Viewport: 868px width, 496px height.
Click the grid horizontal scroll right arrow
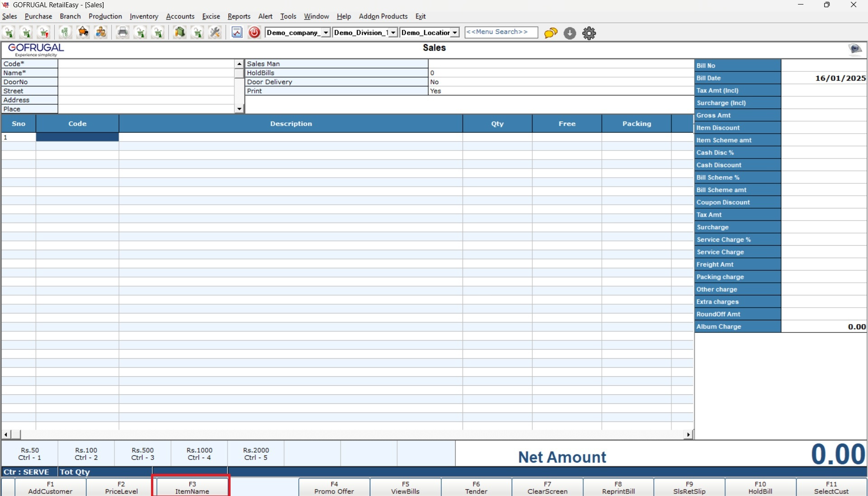688,435
